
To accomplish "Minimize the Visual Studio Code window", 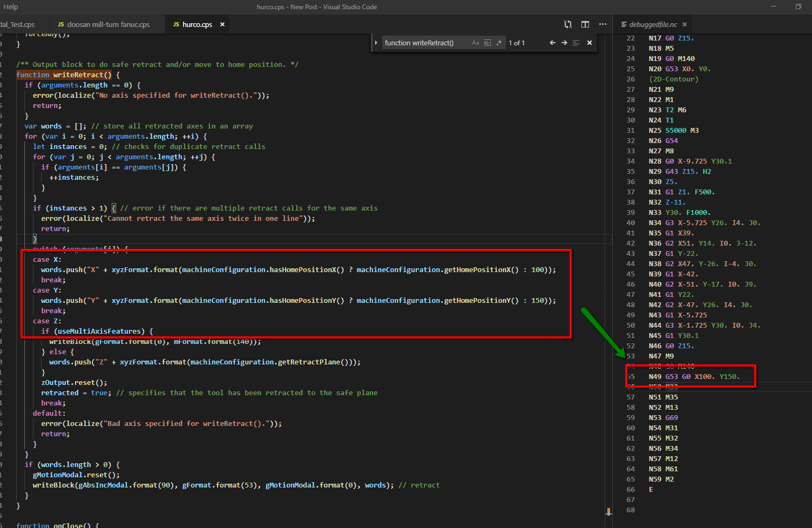I will coord(774,6).
